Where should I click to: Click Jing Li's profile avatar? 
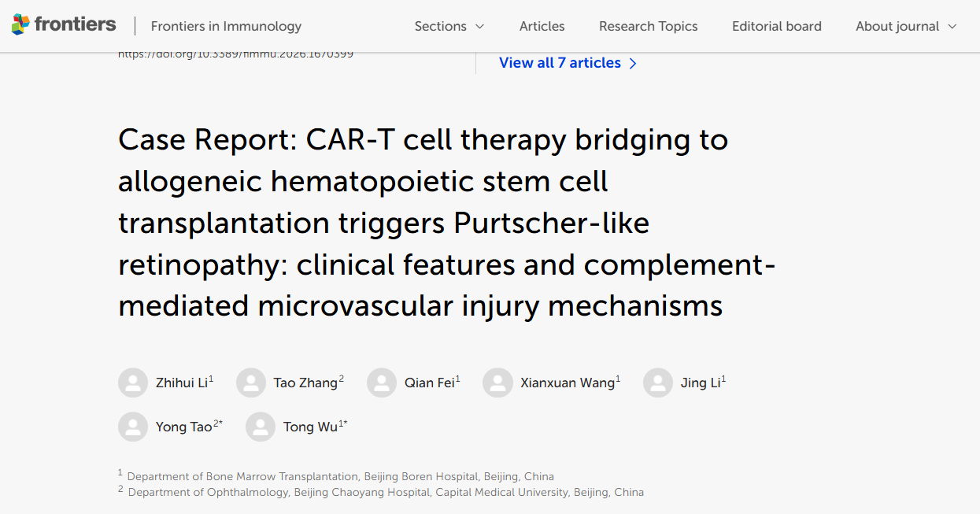pos(658,383)
